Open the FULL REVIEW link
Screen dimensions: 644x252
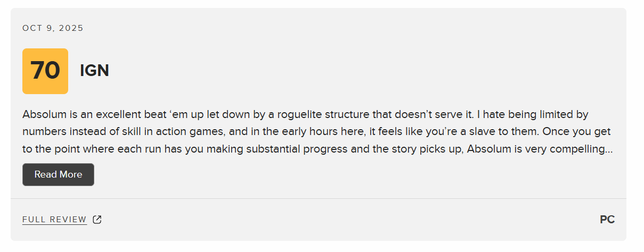(x=54, y=220)
